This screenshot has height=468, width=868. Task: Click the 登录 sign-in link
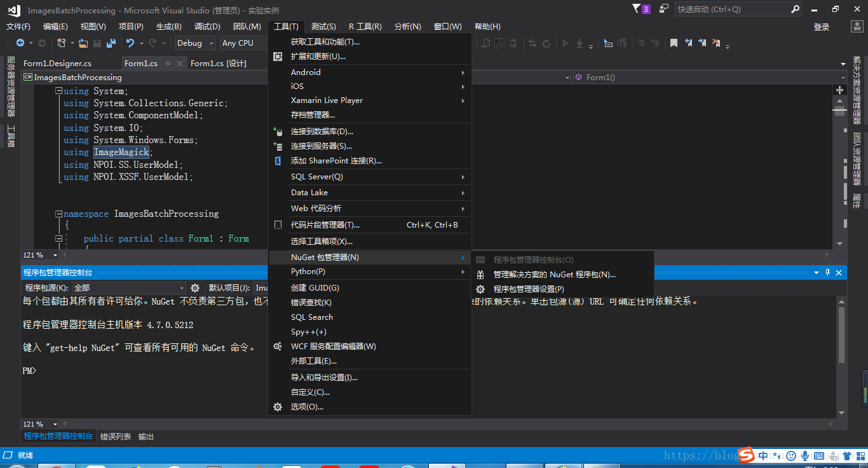[822, 27]
